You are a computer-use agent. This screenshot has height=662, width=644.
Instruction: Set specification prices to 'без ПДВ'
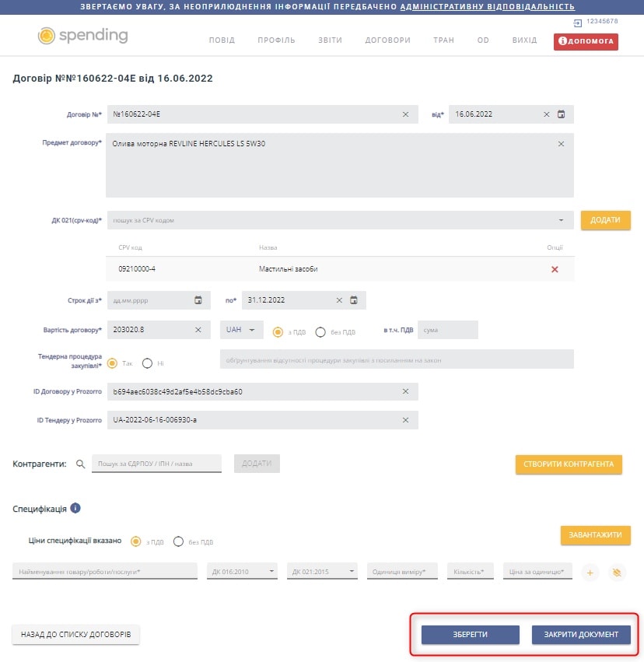coord(179,541)
